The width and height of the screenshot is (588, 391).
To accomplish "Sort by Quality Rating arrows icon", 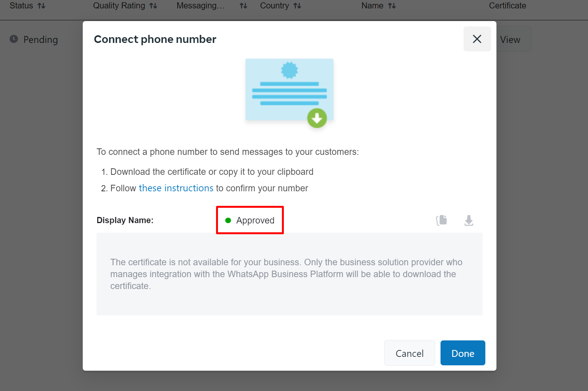I will coord(153,6).
